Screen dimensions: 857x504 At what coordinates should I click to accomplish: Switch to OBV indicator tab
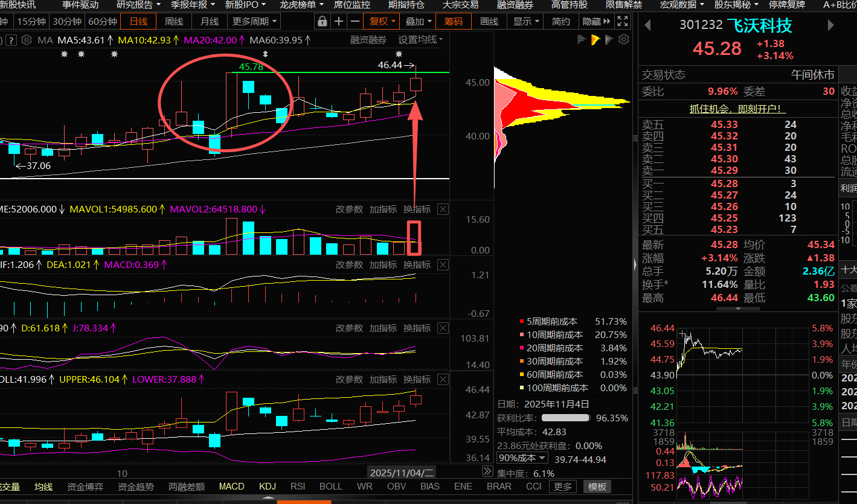[x=396, y=486]
